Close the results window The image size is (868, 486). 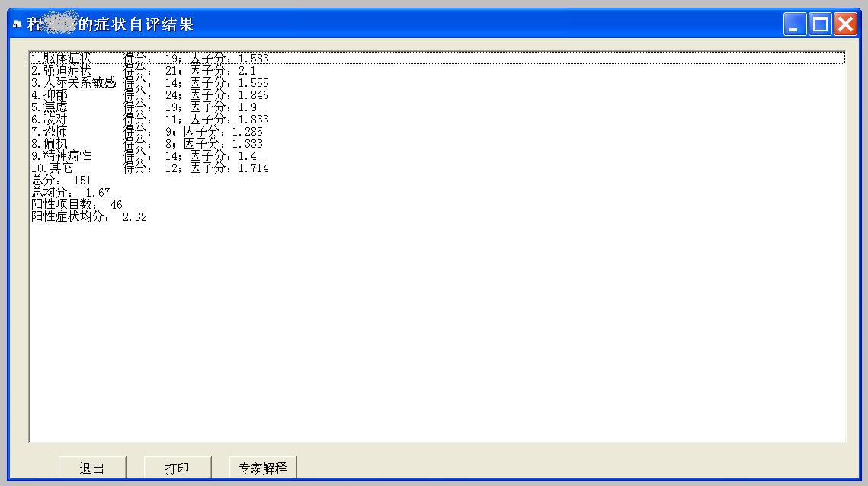tap(845, 24)
